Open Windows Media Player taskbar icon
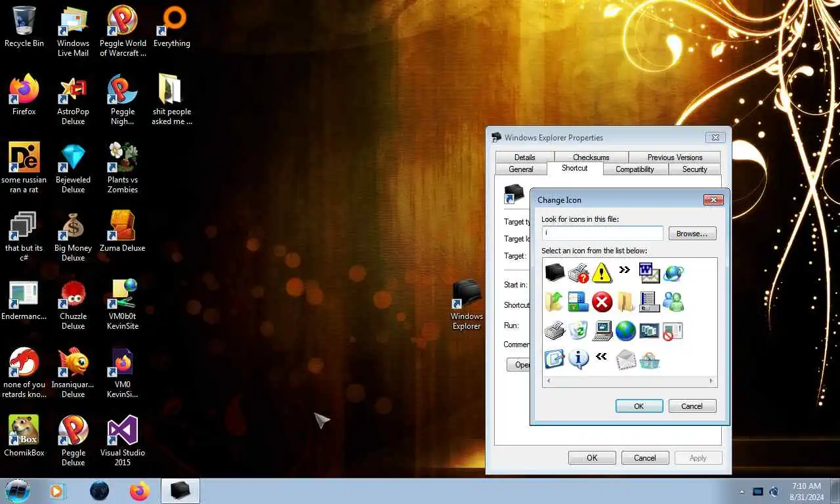 pyautogui.click(x=58, y=491)
